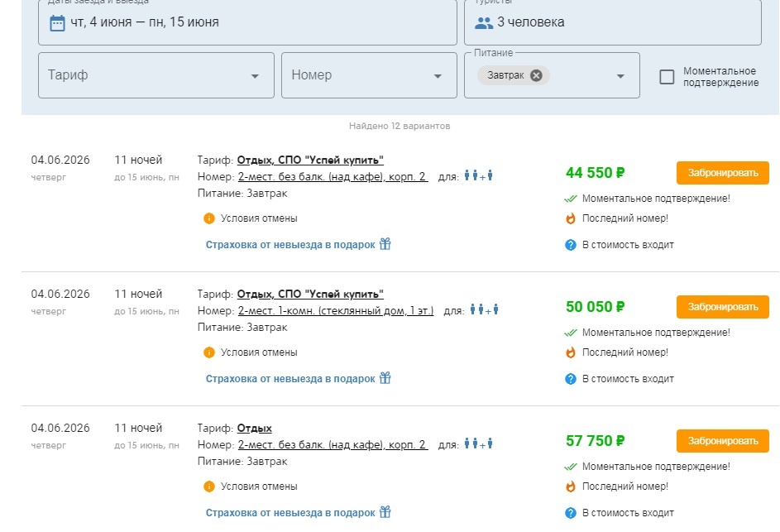Open the Тариф dropdown

(156, 75)
